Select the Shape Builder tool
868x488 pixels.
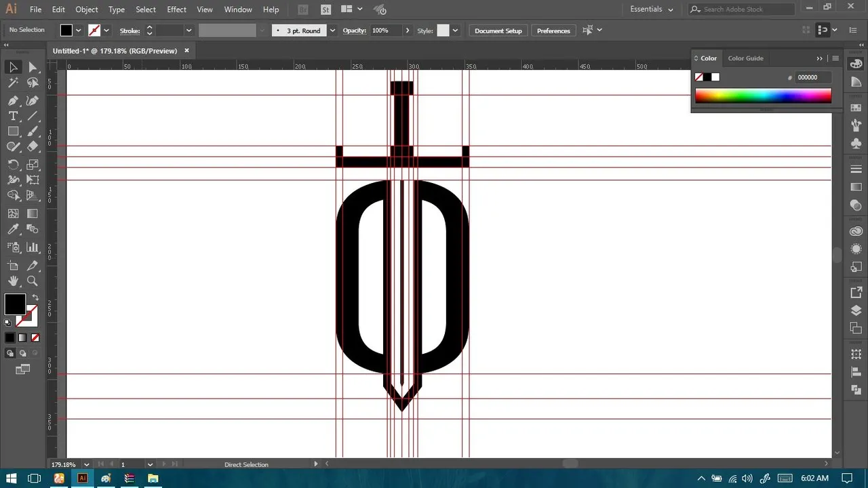(13, 196)
